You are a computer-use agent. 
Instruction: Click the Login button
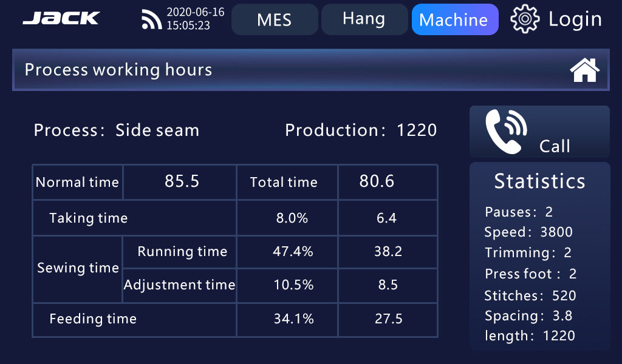[575, 19]
